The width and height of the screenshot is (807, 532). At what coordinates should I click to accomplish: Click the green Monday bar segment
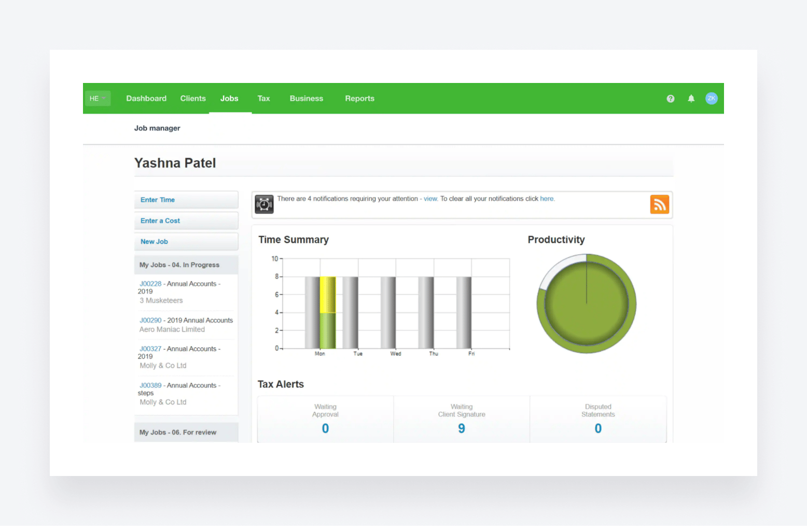[328, 331]
